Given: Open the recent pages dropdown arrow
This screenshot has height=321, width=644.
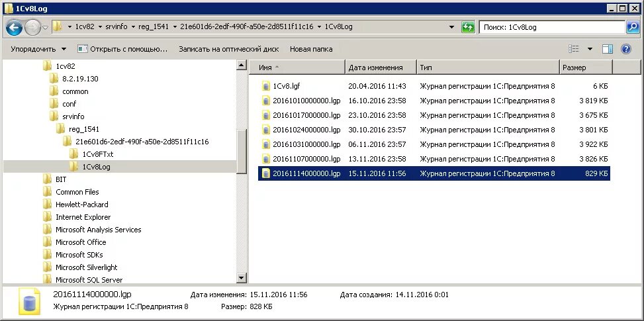Looking at the screenshot, I should coord(45,28).
